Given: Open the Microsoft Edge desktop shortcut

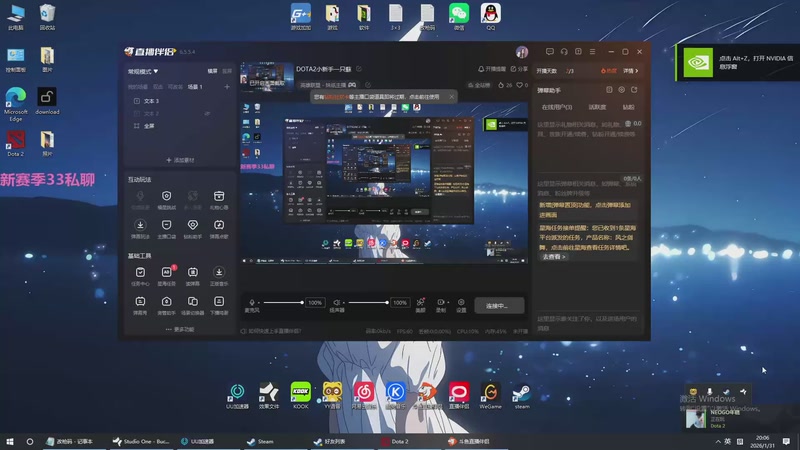Looking at the screenshot, I should pyautogui.click(x=15, y=104).
